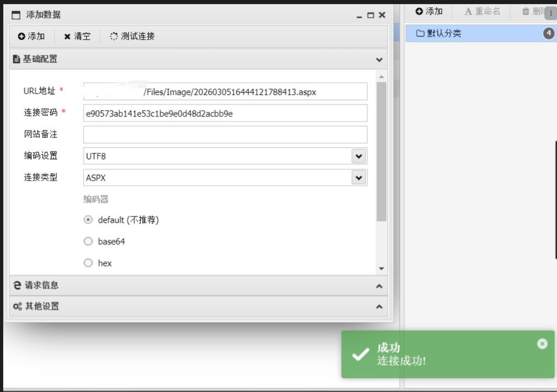
Task: Click the 连接密码 password field
Action: pos(225,113)
